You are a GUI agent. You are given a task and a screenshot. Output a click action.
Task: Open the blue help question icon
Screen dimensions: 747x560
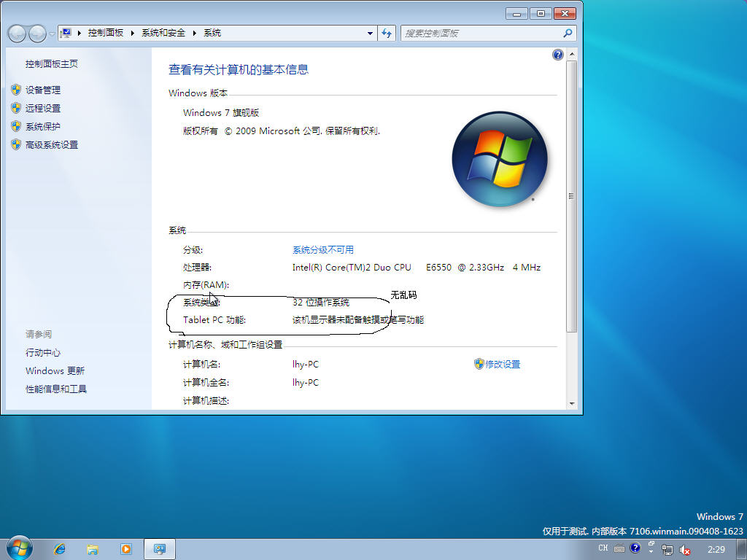pos(557,54)
